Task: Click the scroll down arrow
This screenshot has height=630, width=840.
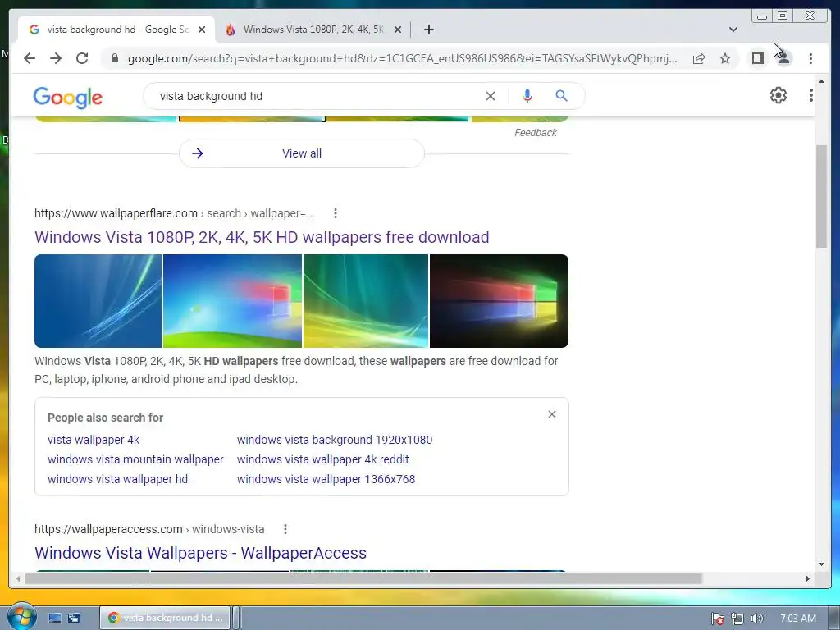Action: [x=821, y=564]
